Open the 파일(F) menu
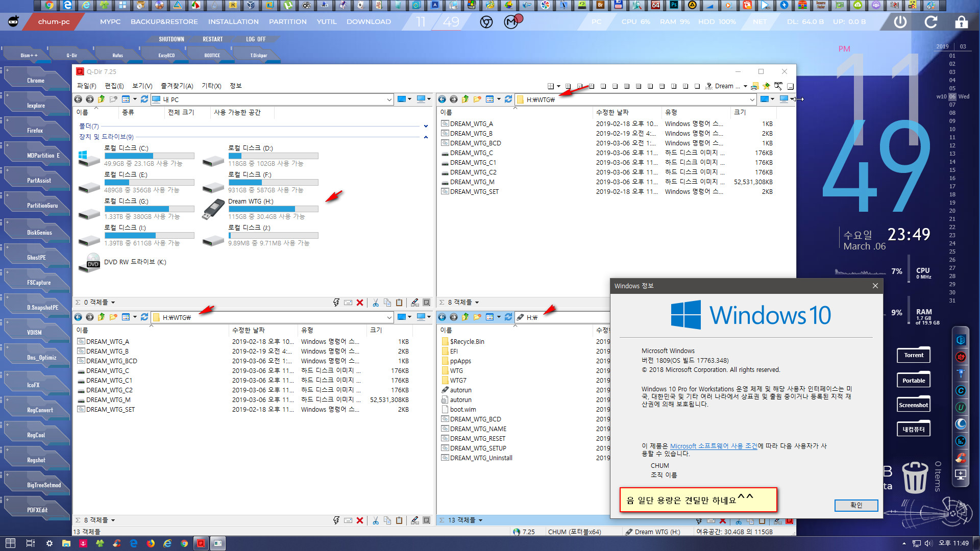The width and height of the screenshot is (980, 551). pyautogui.click(x=86, y=86)
